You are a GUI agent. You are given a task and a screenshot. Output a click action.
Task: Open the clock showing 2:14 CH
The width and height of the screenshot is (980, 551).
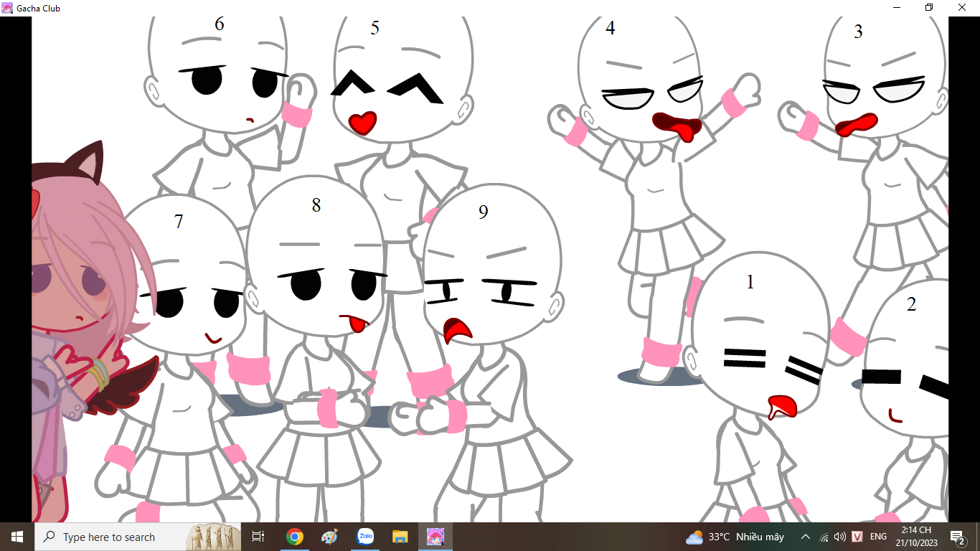(x=916, y=537)
